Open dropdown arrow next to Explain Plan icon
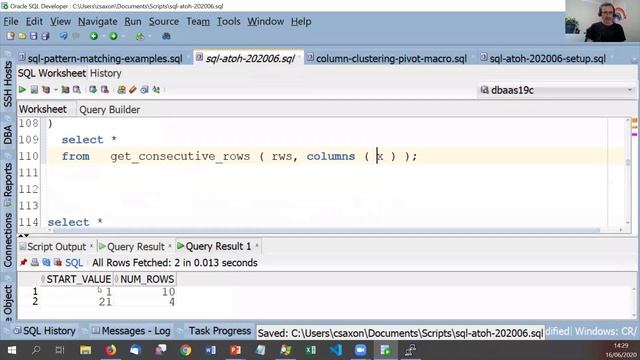640x360 pixels. (56, 90)
